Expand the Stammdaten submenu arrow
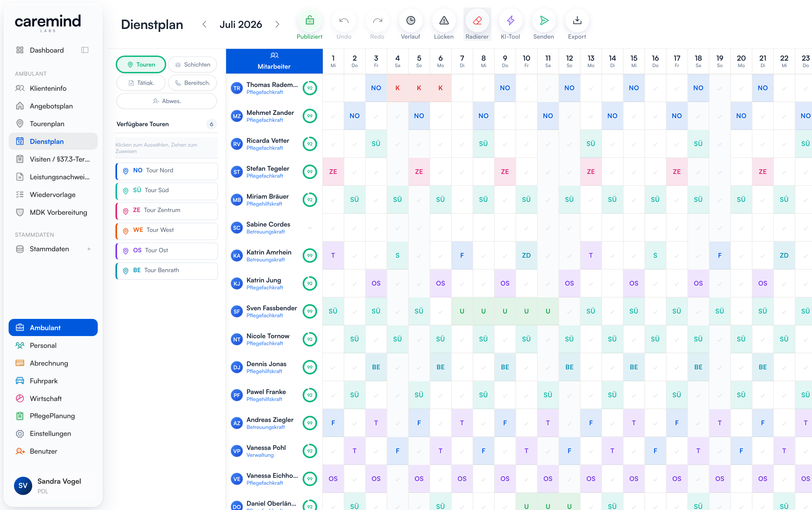 [89, 249]
